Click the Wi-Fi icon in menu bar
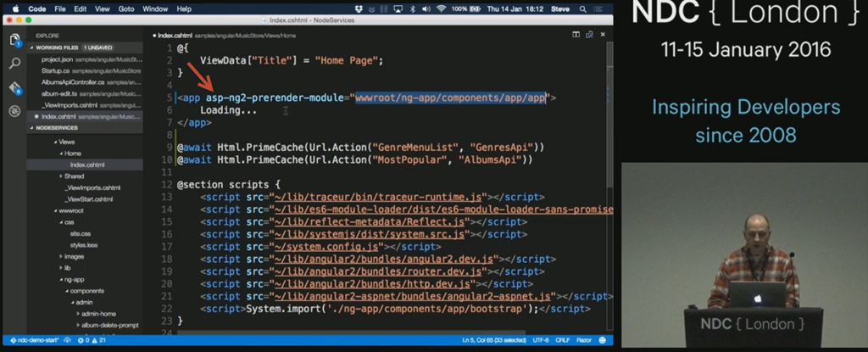 click(x=441, y=8)
